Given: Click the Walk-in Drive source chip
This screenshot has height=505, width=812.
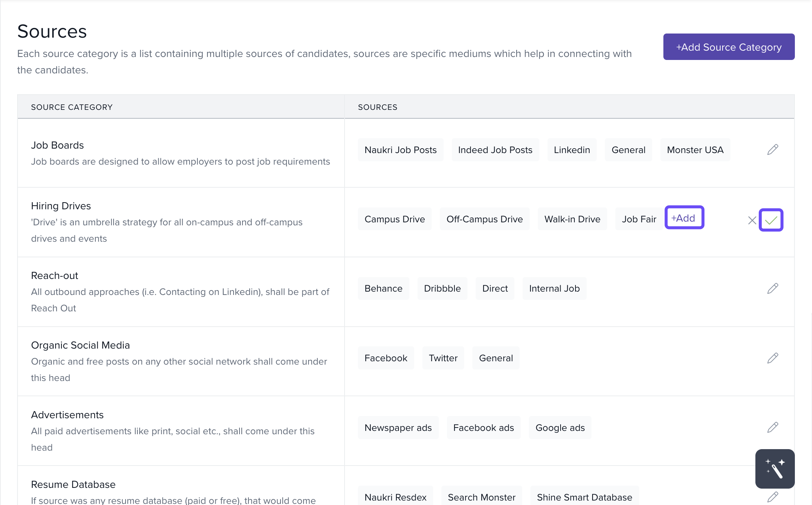Looking at the screenshot, I should point(572,219).
